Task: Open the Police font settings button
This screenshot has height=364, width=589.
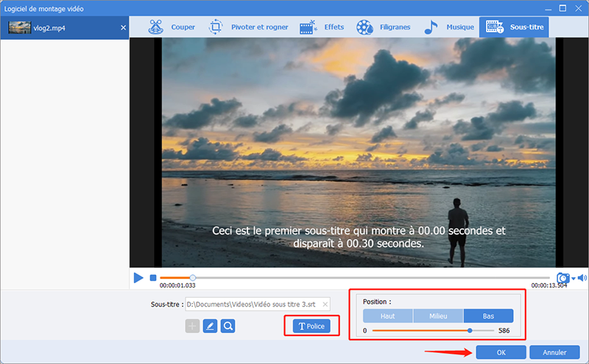Action: (x=311, y=326)
